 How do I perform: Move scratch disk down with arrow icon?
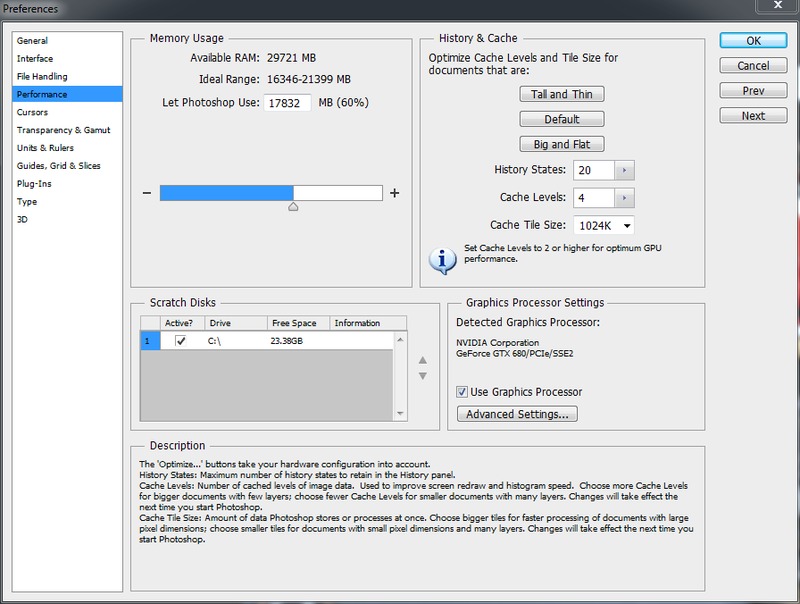click(423, 375)
